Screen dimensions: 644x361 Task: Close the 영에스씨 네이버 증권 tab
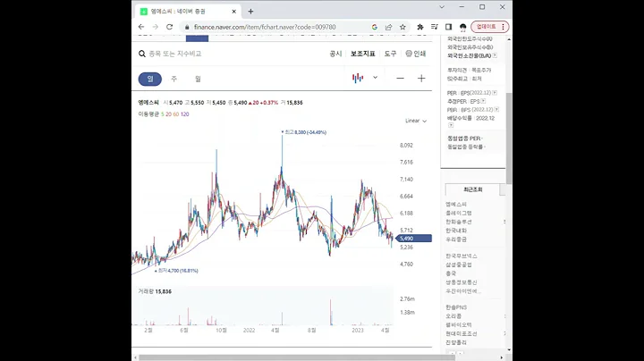pyautogui.click(x=233, y=12)
